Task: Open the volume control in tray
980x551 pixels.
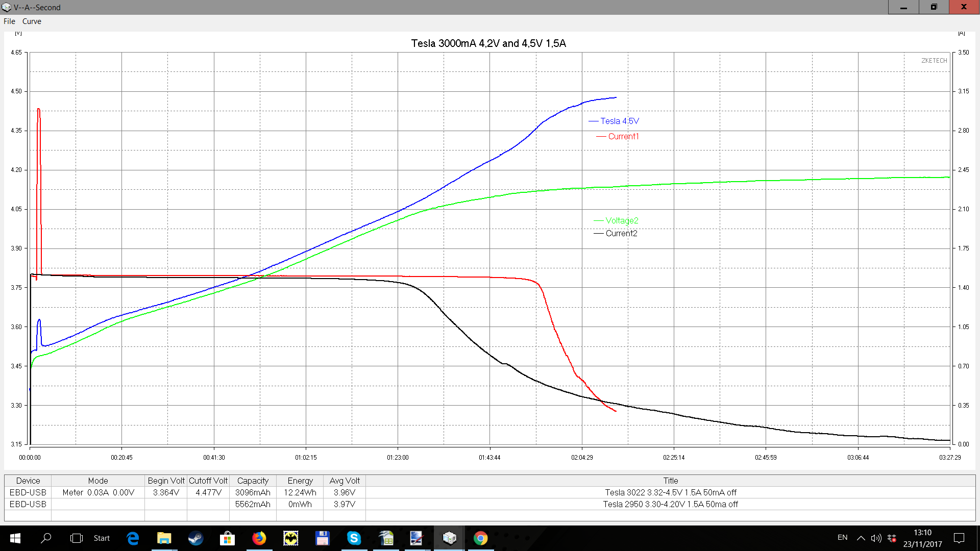Action: pyautogui.click(x=876, y=538)
